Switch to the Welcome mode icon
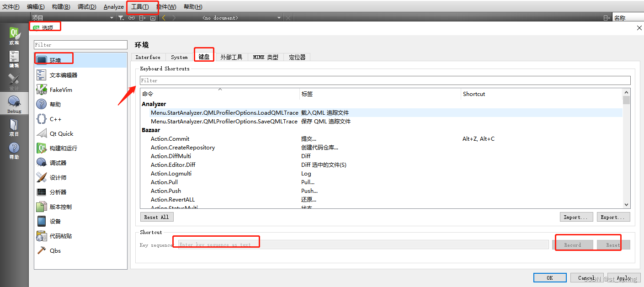Screen dimensions: 644x287 tap(14, 36)
